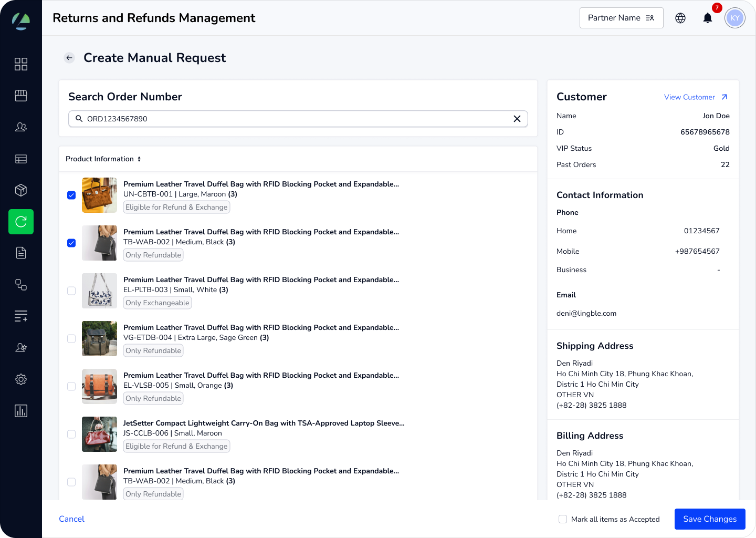
Task: Open the customers sidebar menu item
Action: [21, 127]
